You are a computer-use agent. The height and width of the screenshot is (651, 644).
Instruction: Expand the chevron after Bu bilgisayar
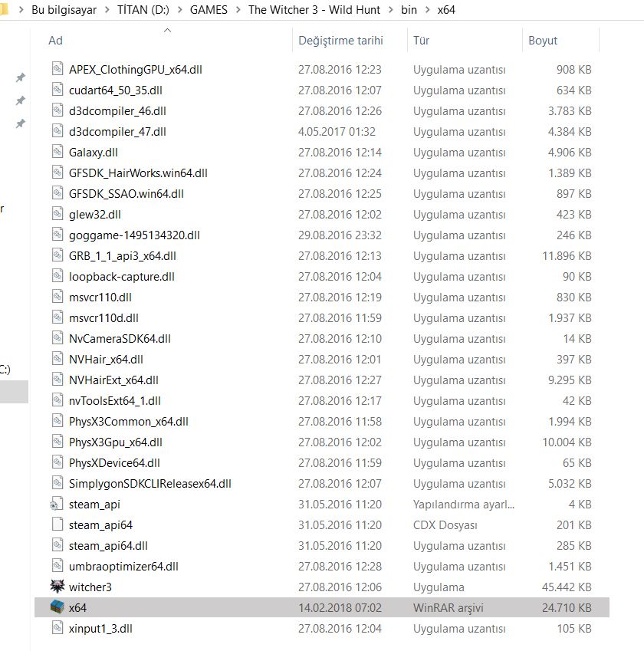click(107, 10)
